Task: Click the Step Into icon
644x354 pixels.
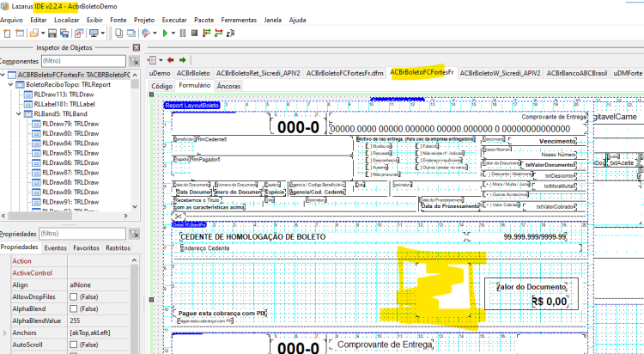Action: tap(207, 34)
